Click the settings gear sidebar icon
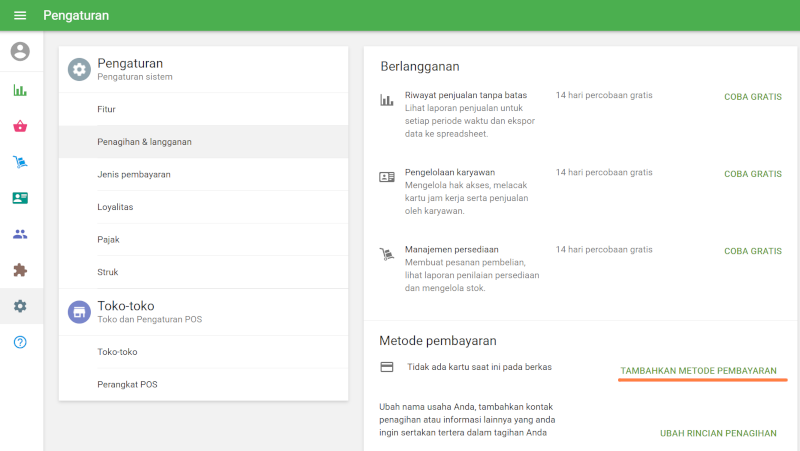800x451 pixels. (20, 306)
